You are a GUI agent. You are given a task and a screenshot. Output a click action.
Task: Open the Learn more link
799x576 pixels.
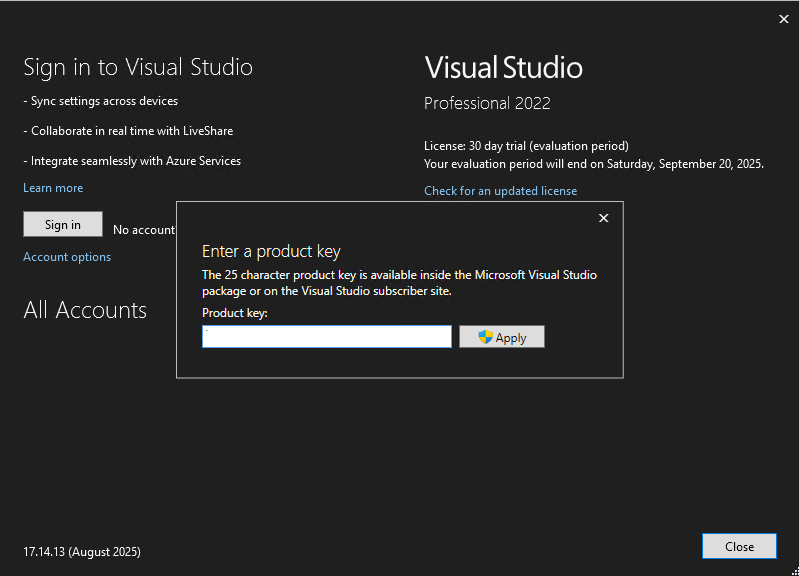click(53, 188)
